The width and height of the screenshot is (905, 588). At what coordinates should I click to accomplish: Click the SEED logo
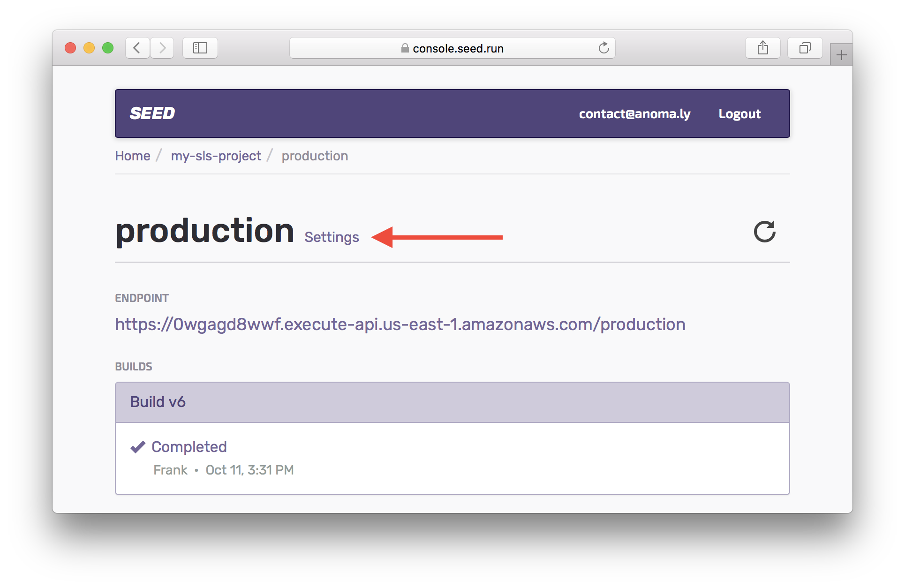[x=152, y=113]
